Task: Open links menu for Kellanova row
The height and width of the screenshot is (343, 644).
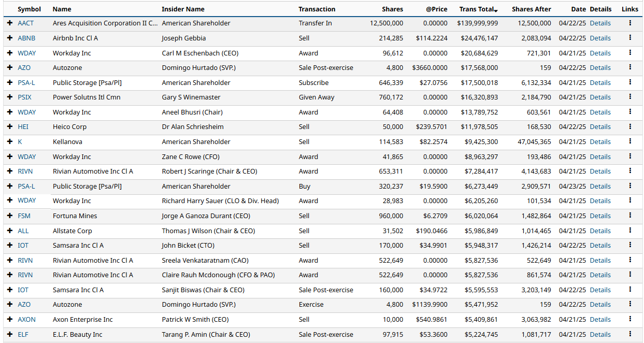Action: 630,141
